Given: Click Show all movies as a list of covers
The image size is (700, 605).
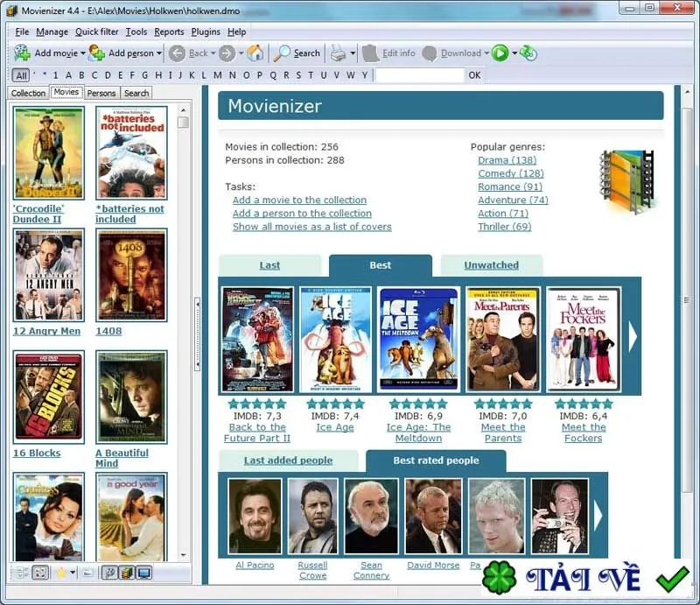Looking at the screenshot, I should click(312, 227).
